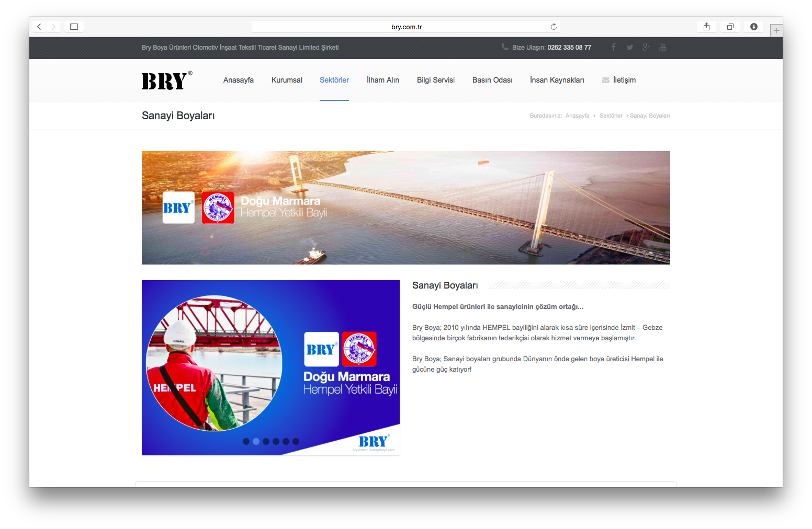Click the Sektörler breadcrumb link

click(611, 116)
